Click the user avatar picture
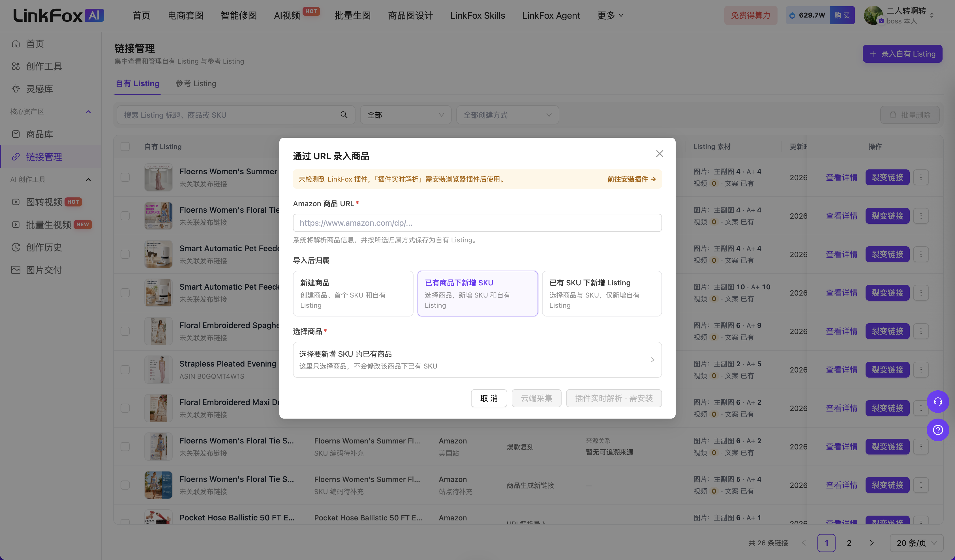This screenshot has height=560, width=955. (x=873, y=16)
